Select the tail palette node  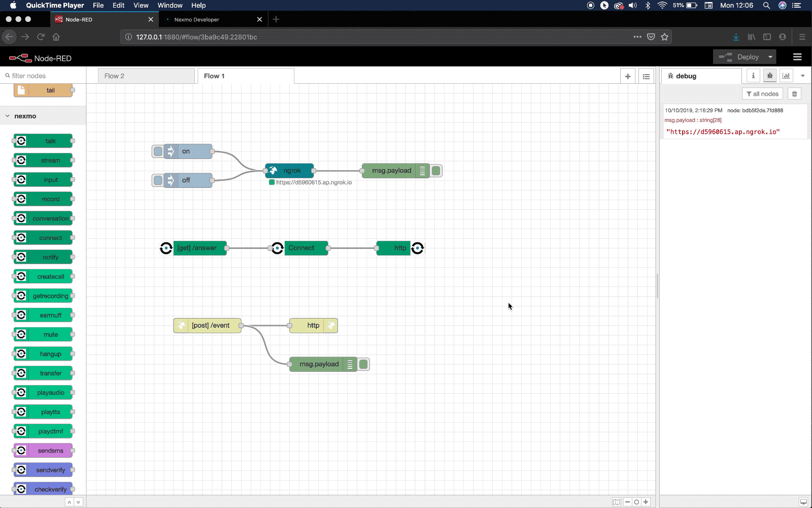pos(43,90)
